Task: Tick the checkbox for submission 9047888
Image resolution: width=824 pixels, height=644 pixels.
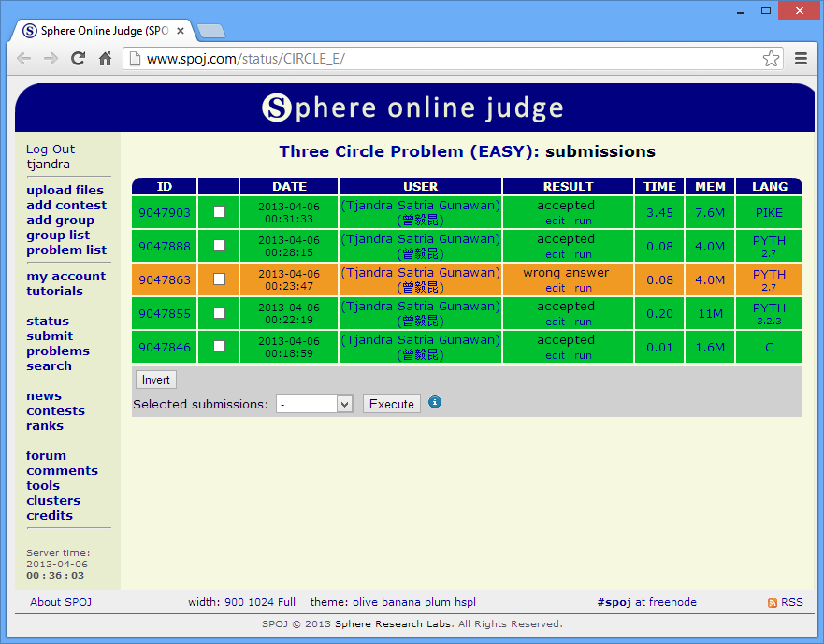Action: coord(219,245)
